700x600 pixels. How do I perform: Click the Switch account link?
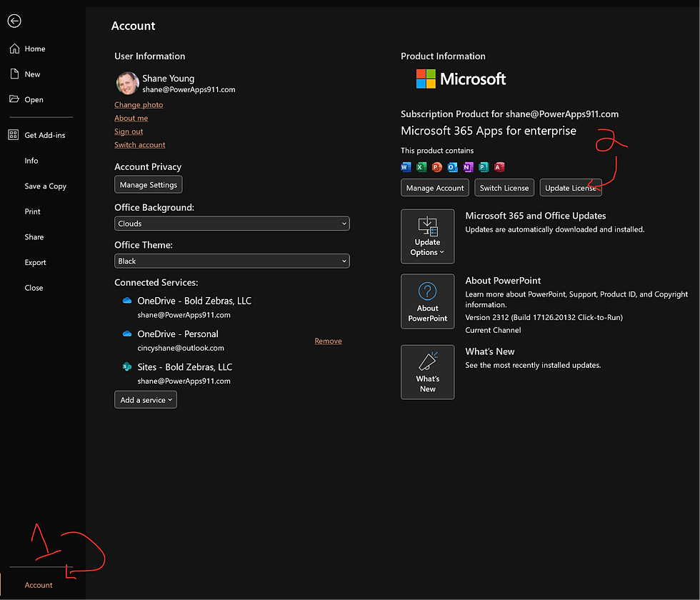pos(140,144)
